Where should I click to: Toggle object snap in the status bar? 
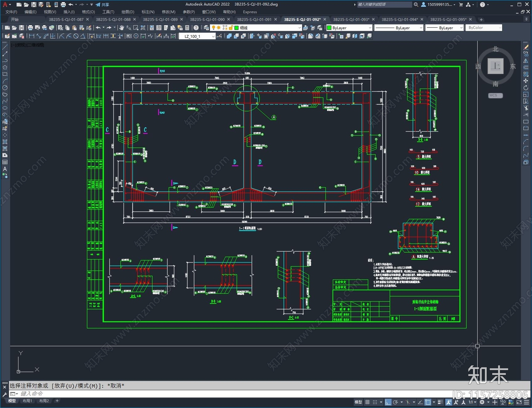[x=428, y=402]
